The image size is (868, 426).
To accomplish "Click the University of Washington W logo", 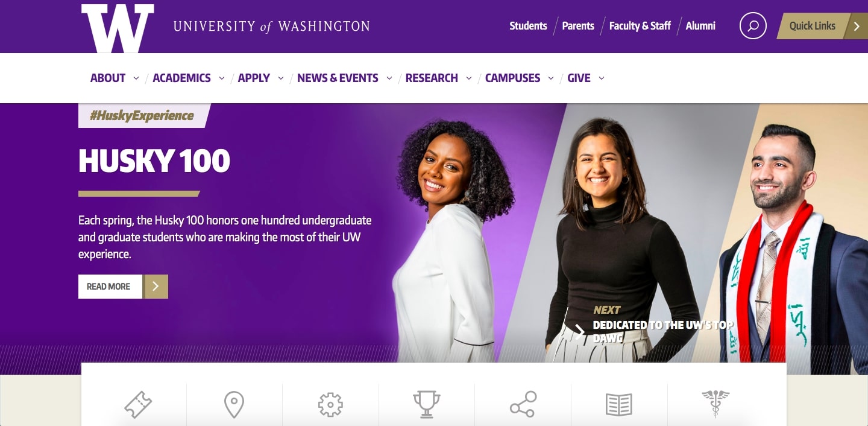I will [118, 28].
